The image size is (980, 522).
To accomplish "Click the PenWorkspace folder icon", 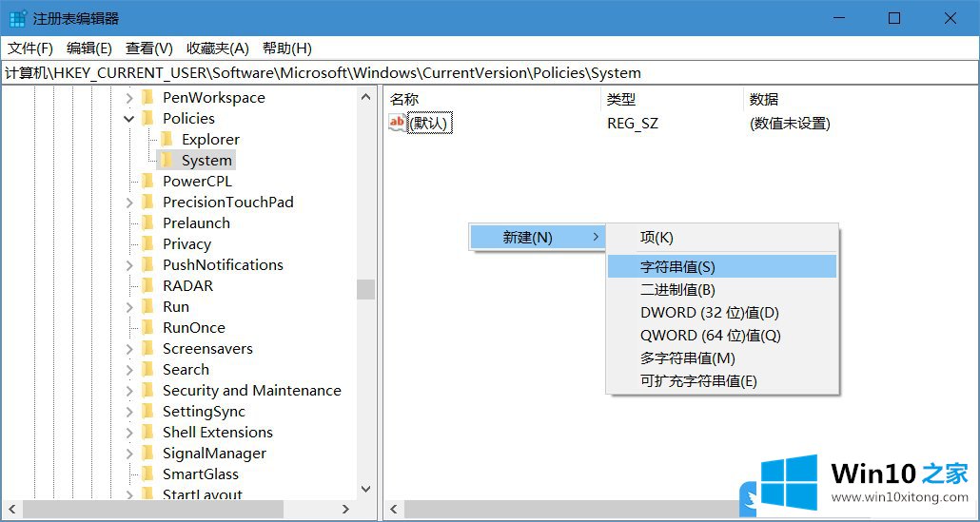I will (x=147, y=97).
